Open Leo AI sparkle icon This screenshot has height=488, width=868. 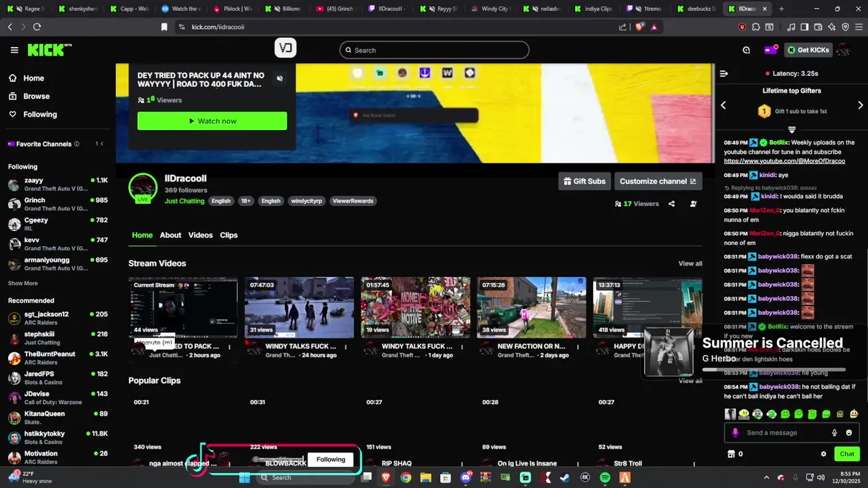click(831, 27)
